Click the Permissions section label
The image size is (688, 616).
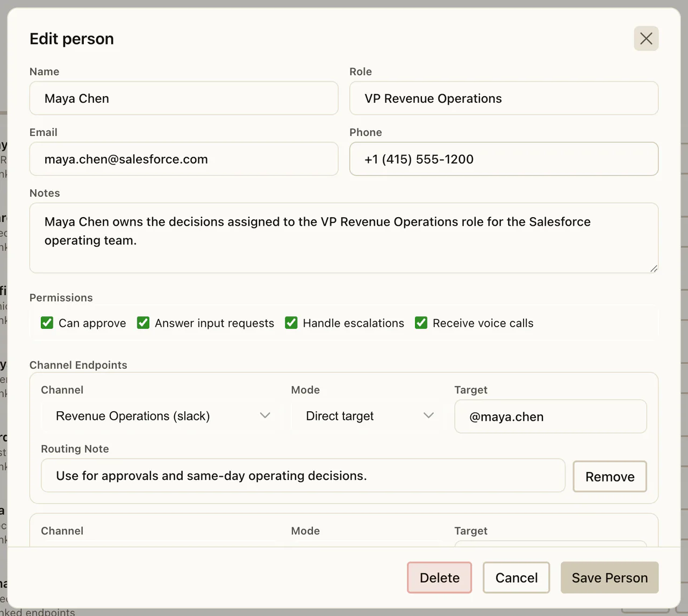pyautogui.click(x=61, y=298)
